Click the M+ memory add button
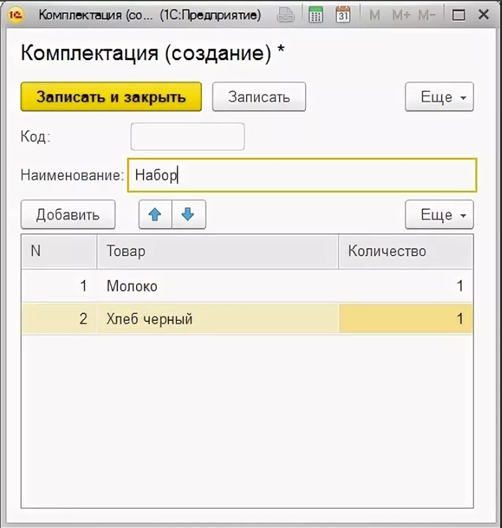This screenshot has width=502, height=528. (x=401, y=15)
